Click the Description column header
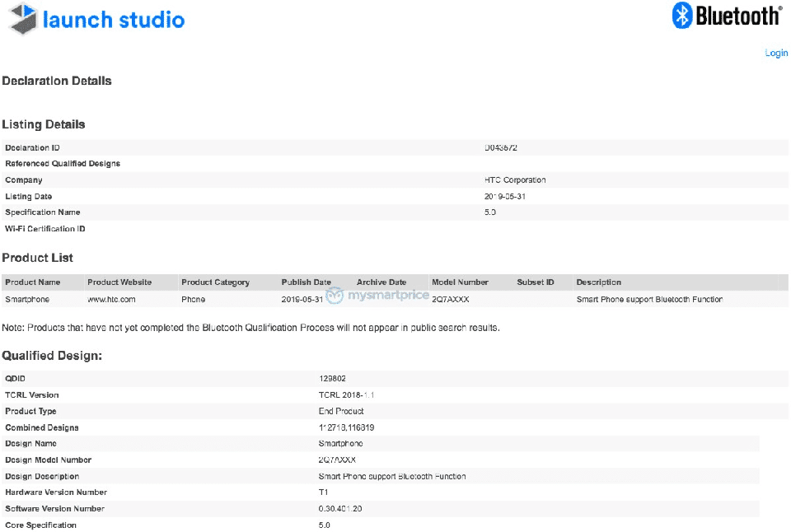This screenshot has height=532, width=791. pos(599,282)
